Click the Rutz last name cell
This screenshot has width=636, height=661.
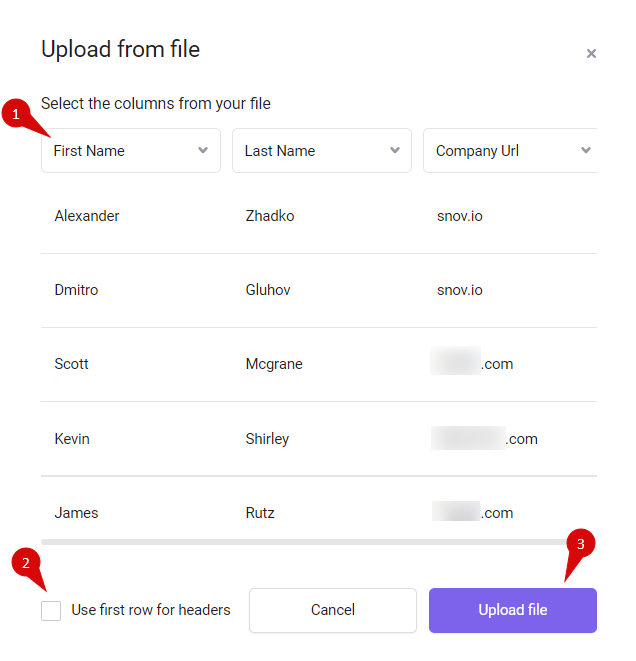click(x=260, y=513)
